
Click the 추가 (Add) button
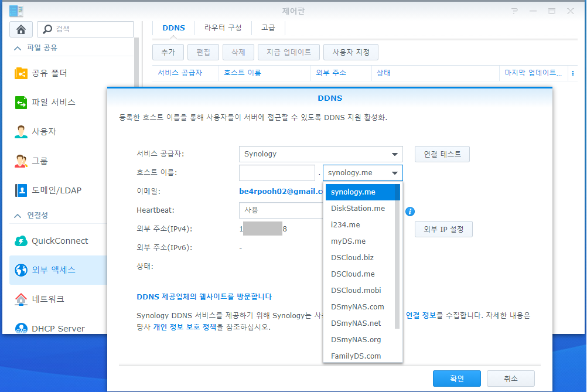168,52
